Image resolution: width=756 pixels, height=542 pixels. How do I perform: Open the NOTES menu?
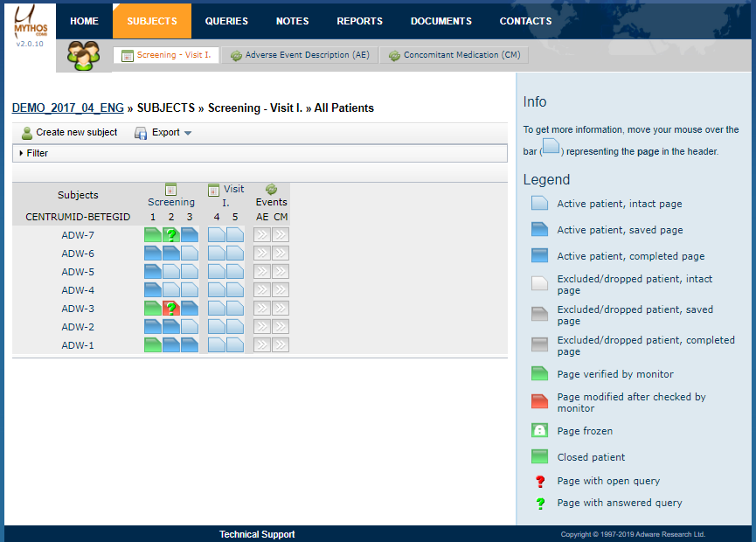tap(292, 21)
